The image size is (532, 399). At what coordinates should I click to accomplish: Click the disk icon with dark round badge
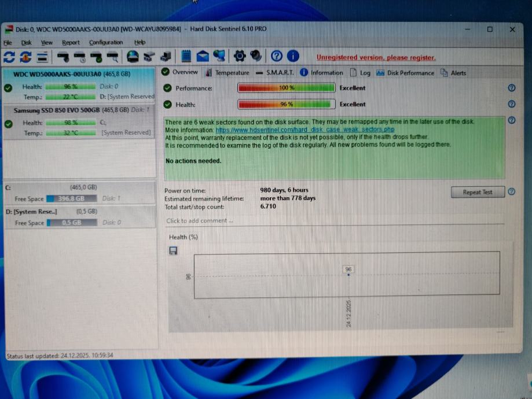[x=63, y=57]
